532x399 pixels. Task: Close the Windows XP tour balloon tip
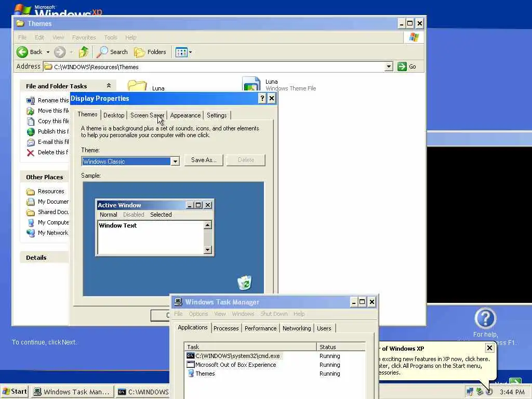[489, 348]
